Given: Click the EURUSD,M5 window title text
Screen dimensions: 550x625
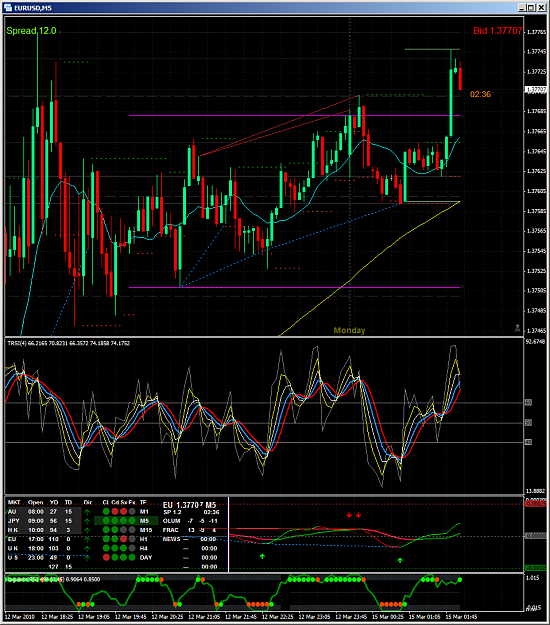Looking at the screenshot, I should coord(33,8).
